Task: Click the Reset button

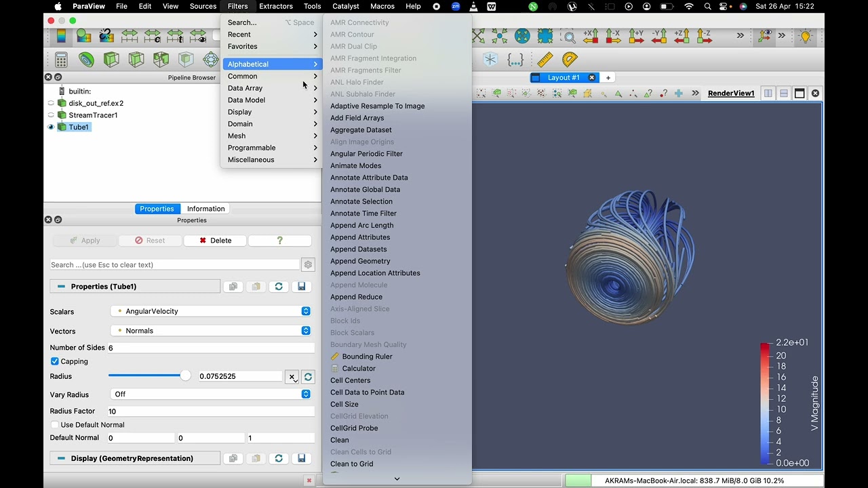Action: 149,241
